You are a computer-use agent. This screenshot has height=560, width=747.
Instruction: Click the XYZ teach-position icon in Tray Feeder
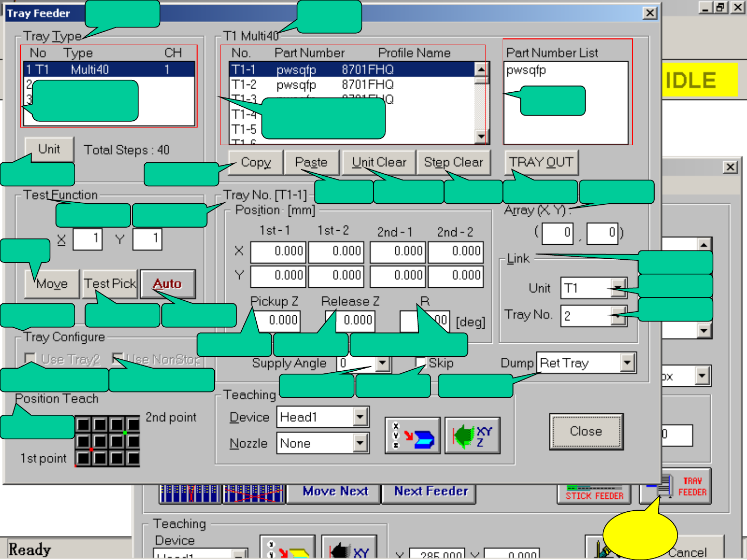[x=412, y=436]
